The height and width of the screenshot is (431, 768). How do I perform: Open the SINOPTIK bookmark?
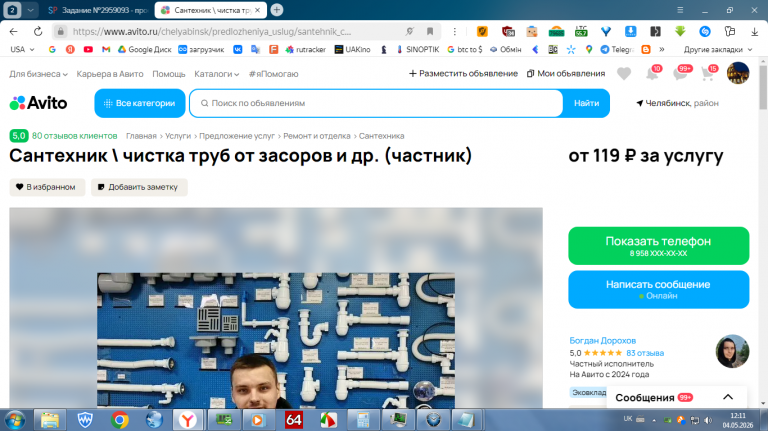coord(418,49)
